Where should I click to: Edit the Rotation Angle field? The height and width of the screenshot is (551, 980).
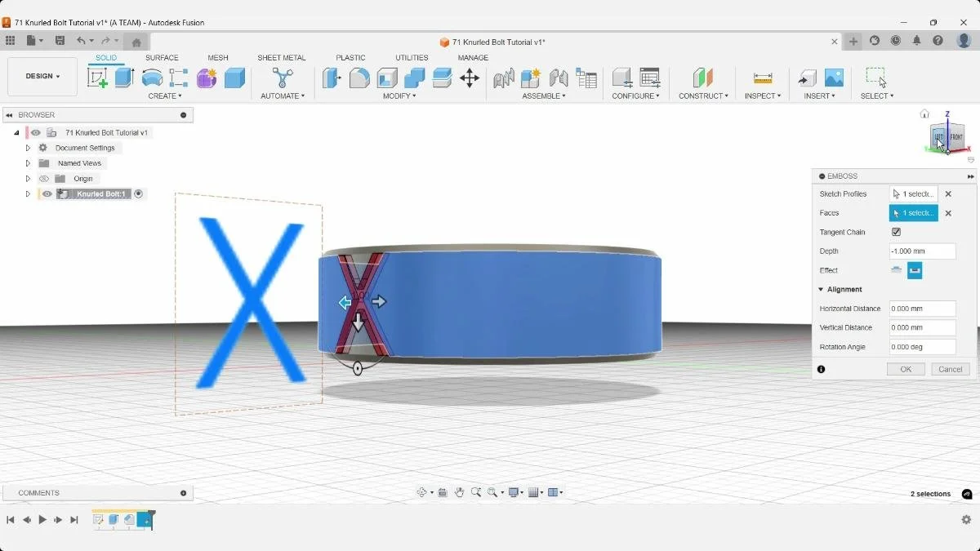click(922, 347)
